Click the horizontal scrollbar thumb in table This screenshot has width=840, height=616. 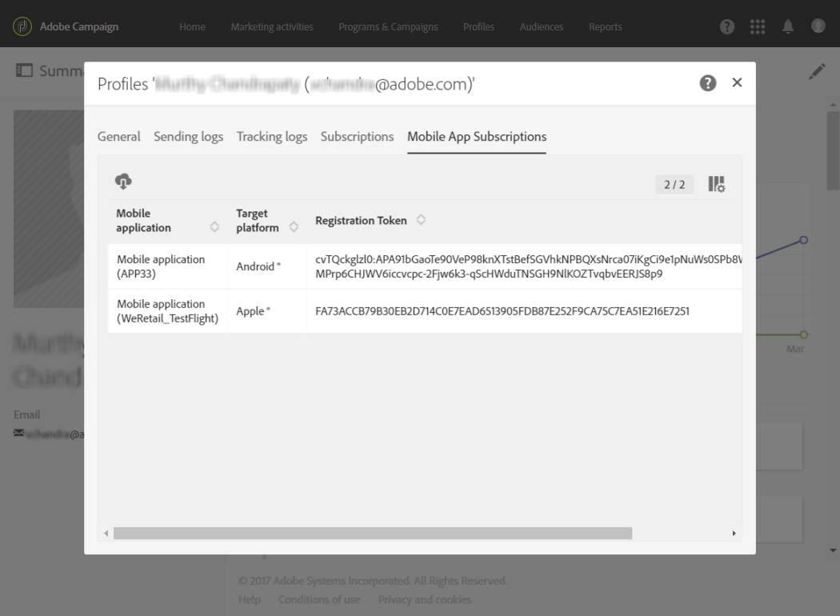(373, 533)
